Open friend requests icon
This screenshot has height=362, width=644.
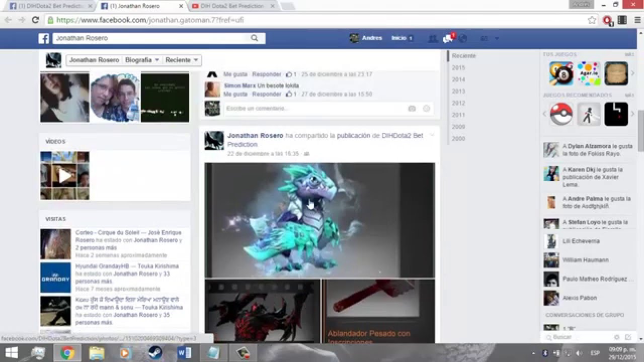432,39
